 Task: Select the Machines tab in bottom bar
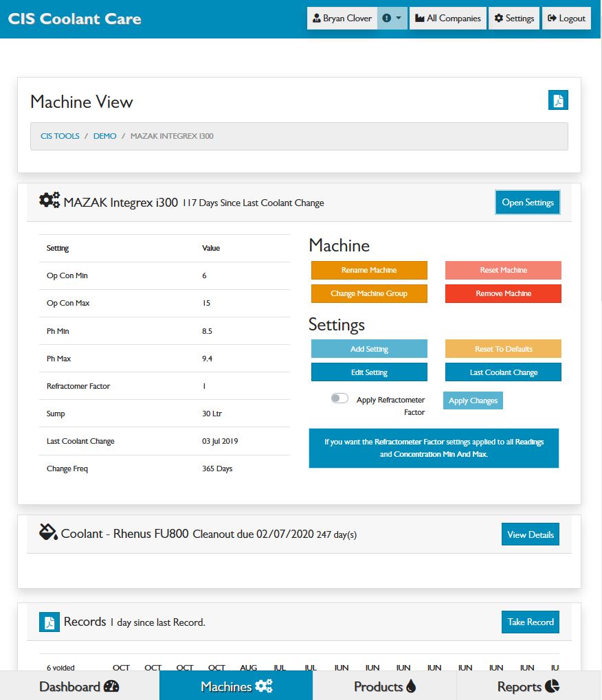click(236, 686)
